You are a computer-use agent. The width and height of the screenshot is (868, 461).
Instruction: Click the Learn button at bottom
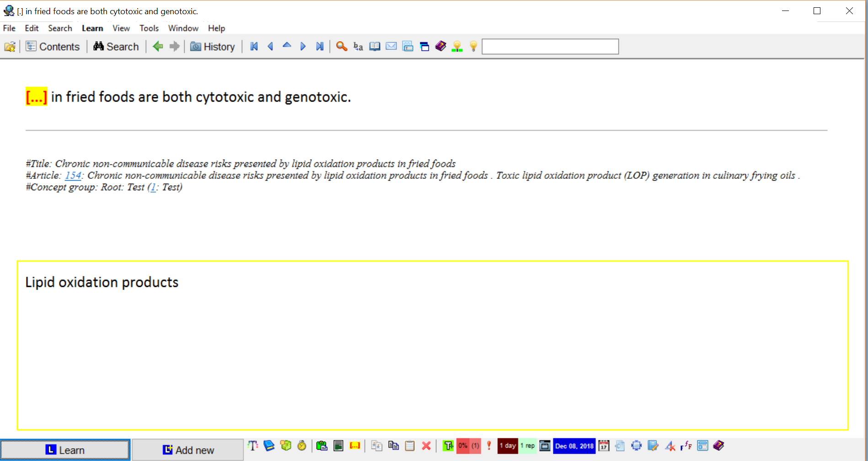click(x=65, y=450)
